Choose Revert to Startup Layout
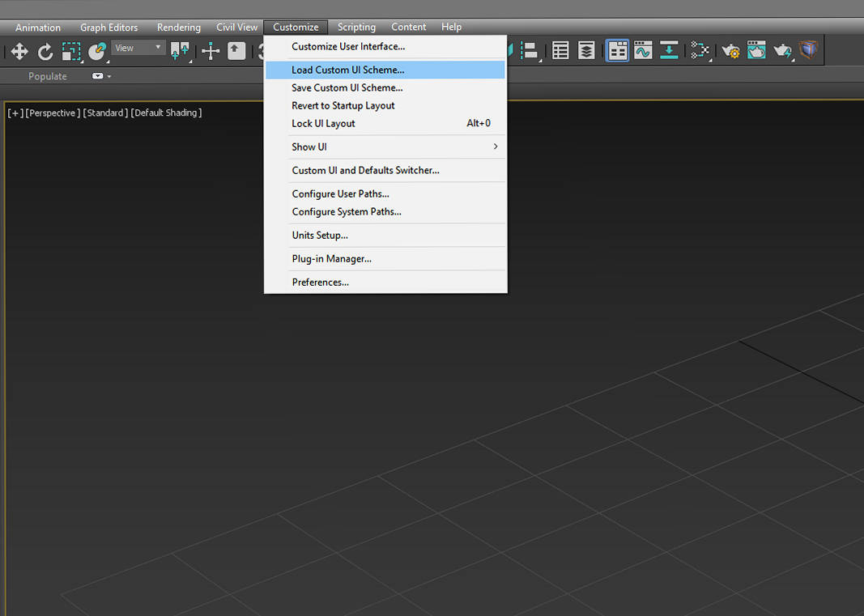 (385, 106)
